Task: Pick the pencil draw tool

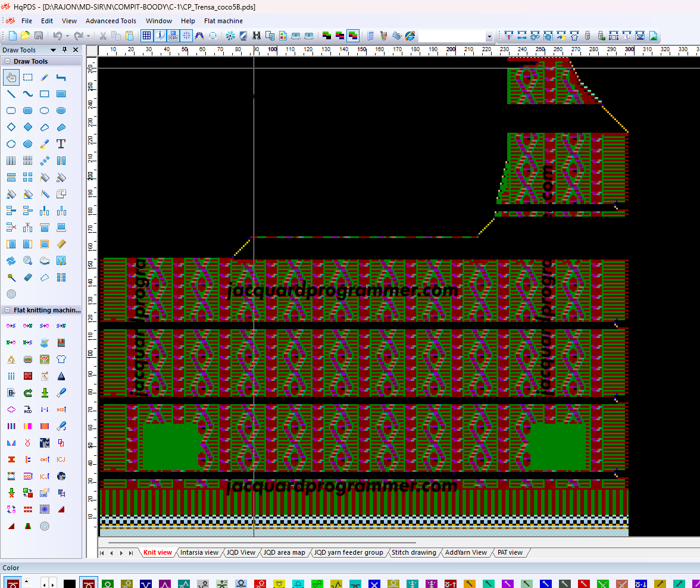Action: tap(44, 77)
